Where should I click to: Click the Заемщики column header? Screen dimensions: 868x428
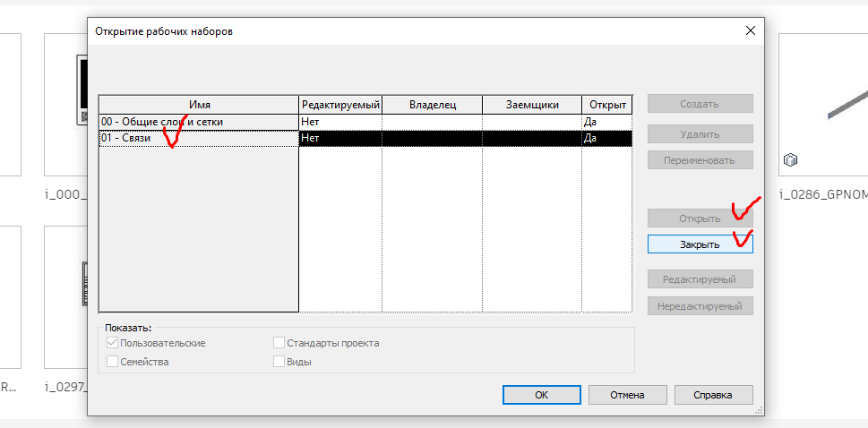532,105
